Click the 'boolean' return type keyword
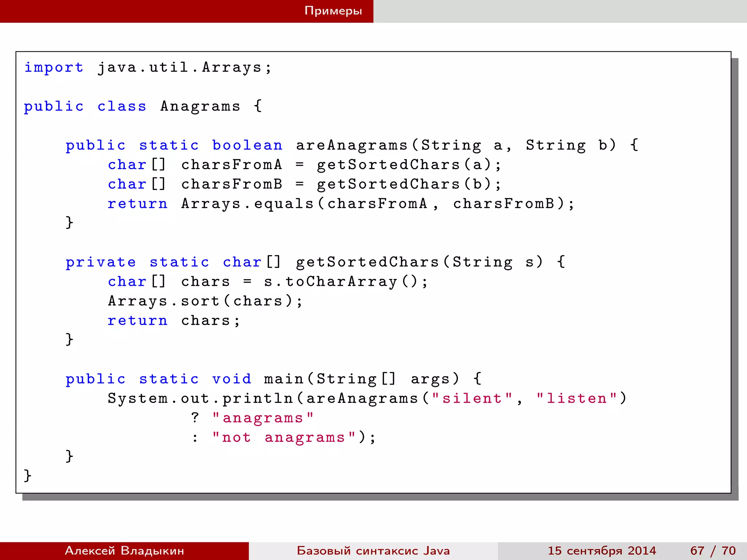747x560 pixels. click(247, 145)
